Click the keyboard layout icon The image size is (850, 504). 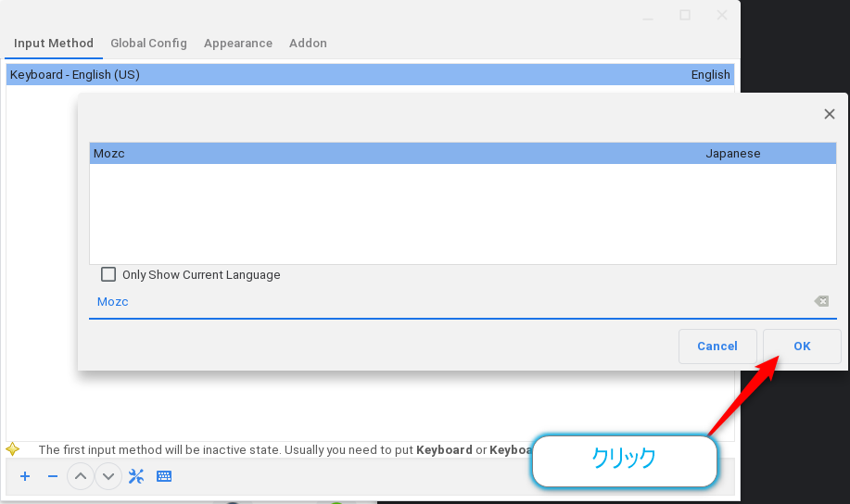164,476
